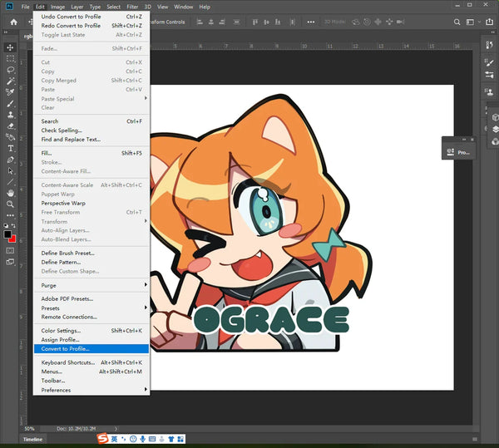499x448 pixels.
Task: Toggle Quick Mask mode icon
Action: pyautogui.click(x=10, y=250)
